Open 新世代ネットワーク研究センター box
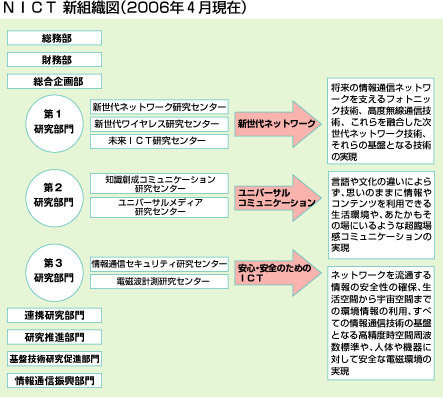The image size is (443, 401). (159, 107)
